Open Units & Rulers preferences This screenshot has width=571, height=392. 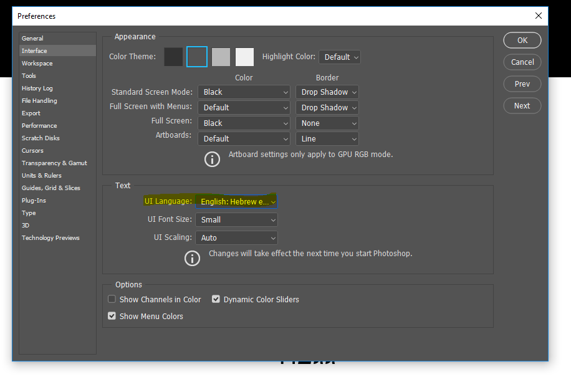57,176
